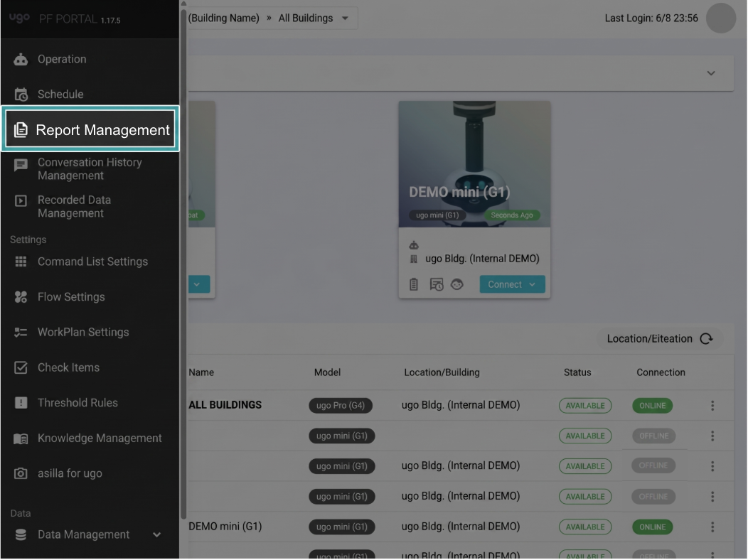Open the Schedule menu item
748x560 pixels.
tap(90, 95)
